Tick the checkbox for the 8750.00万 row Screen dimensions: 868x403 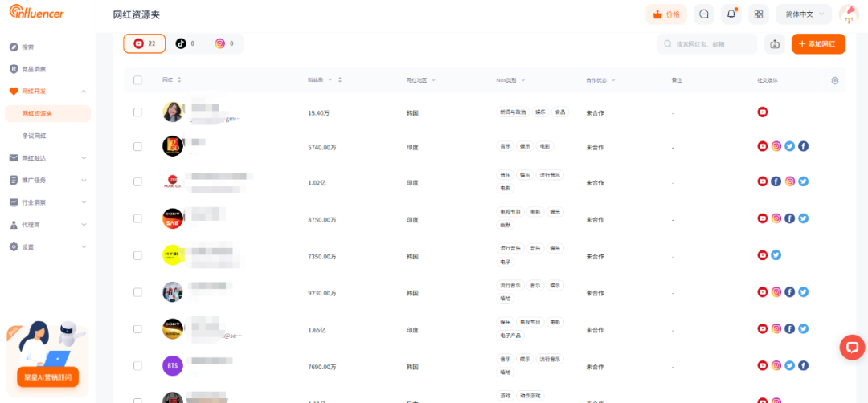pos(138,218)
